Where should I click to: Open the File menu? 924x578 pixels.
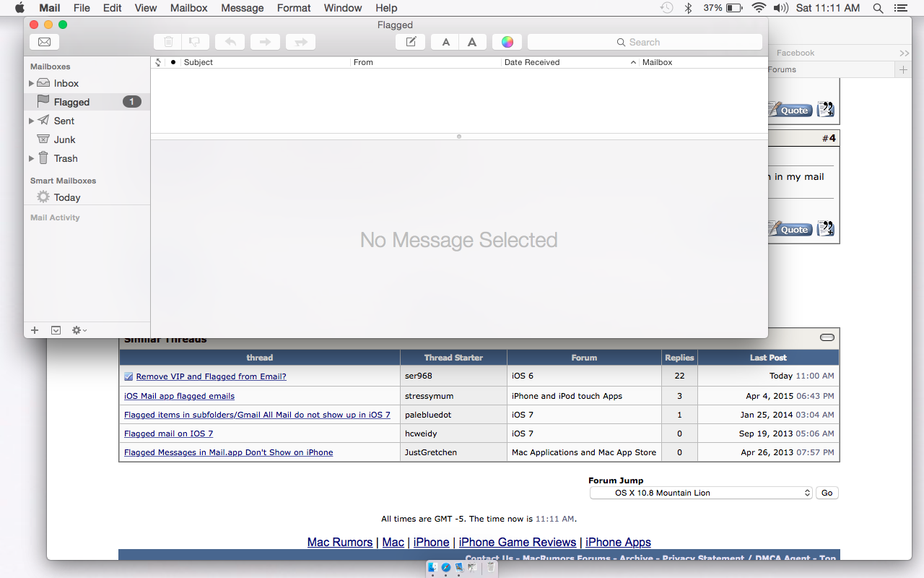pyautogui.click(x=82, y=8)
